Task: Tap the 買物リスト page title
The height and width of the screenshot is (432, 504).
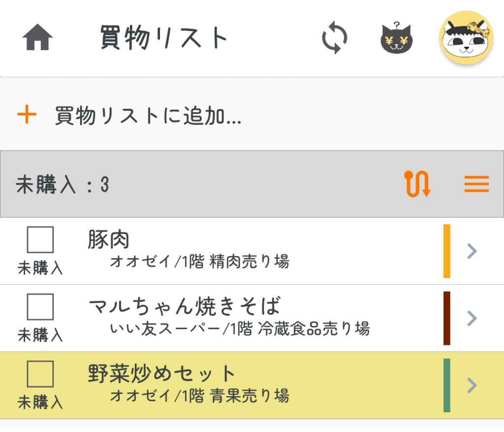Action: coord(164,37)
